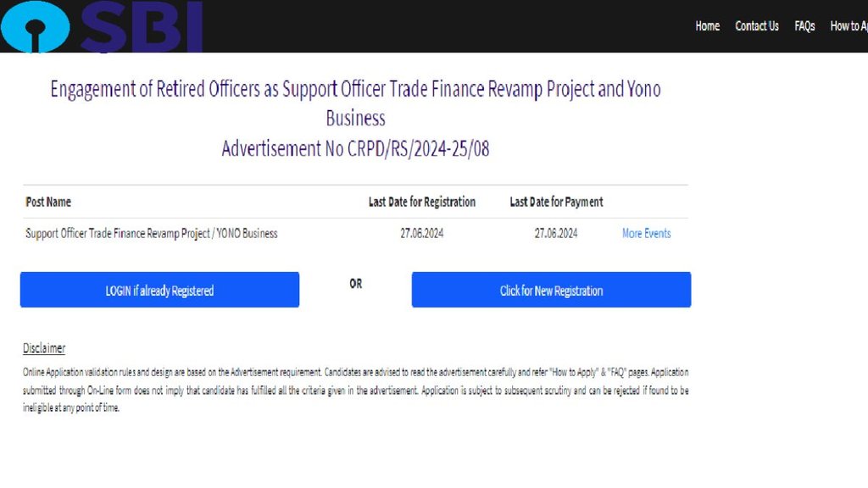Click the Click for New Registration button
Viewport: 868px width, 488px height.
[x=551, y=290]
